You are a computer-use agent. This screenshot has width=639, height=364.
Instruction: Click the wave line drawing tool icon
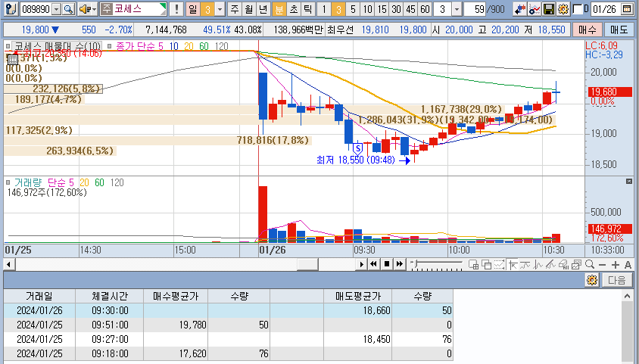tap(538, 265)
